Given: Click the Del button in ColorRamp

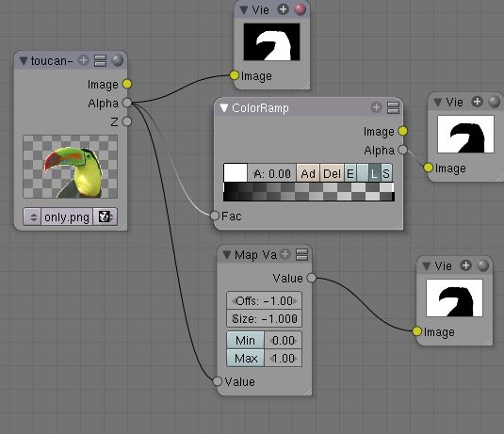Looking at the screenshot, I should click(332, 173).
